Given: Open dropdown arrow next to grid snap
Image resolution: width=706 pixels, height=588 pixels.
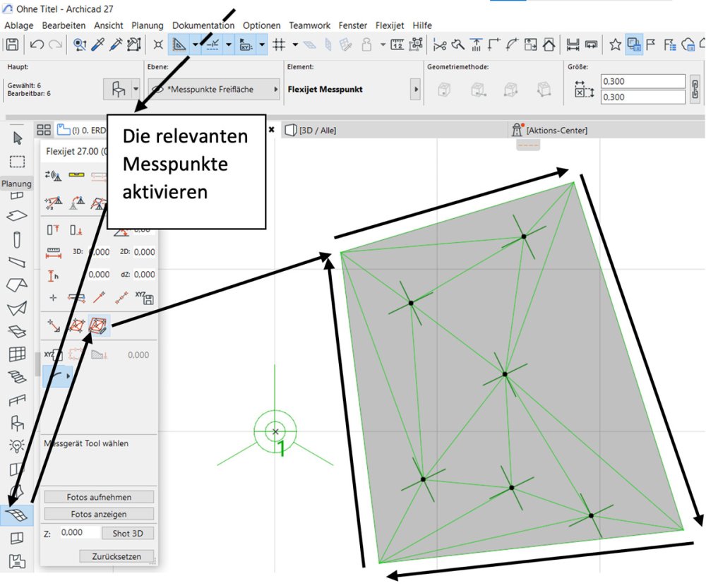Looking at the screenshot, I should [x=295, y=44].
